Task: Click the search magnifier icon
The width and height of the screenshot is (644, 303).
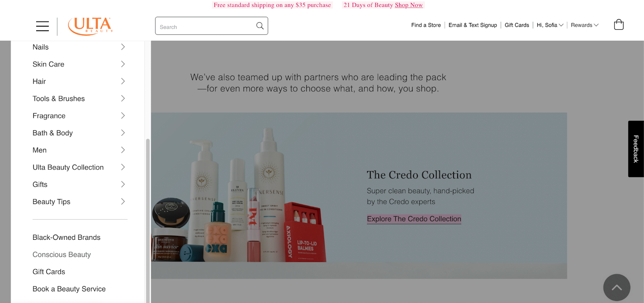Action: click(x=260, y=26)
